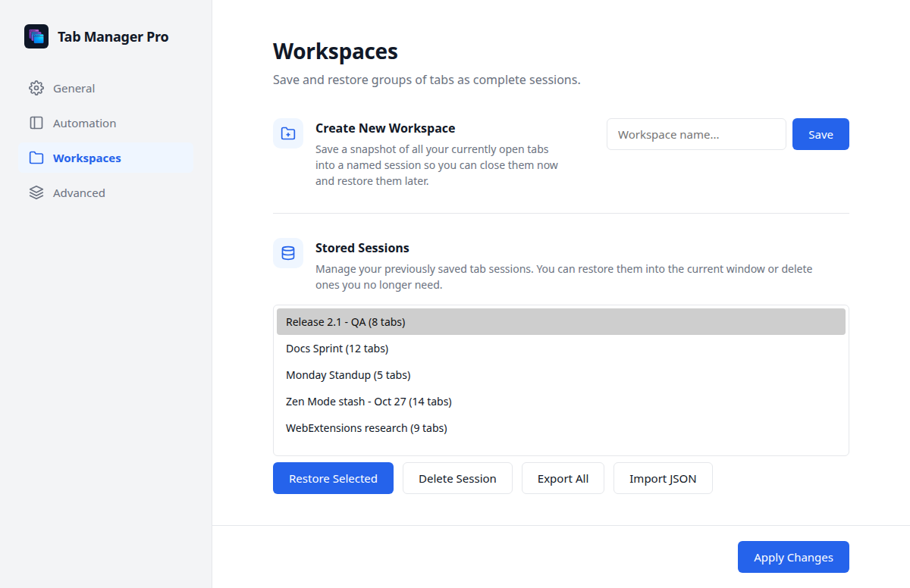Click the General gear icon

(x=36, y=88)
